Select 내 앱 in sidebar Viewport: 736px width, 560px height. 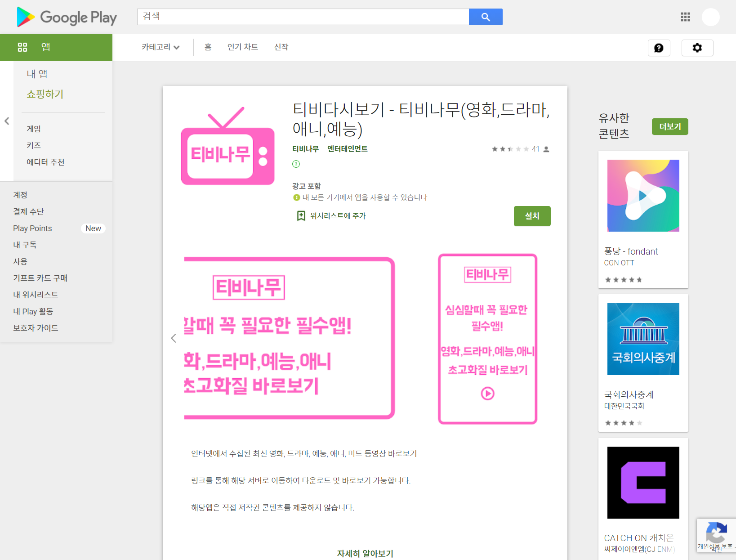tap(37, 74)
